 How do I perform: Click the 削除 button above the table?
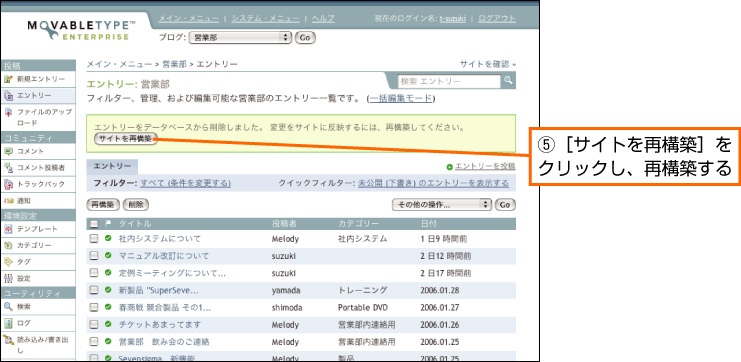136,205
